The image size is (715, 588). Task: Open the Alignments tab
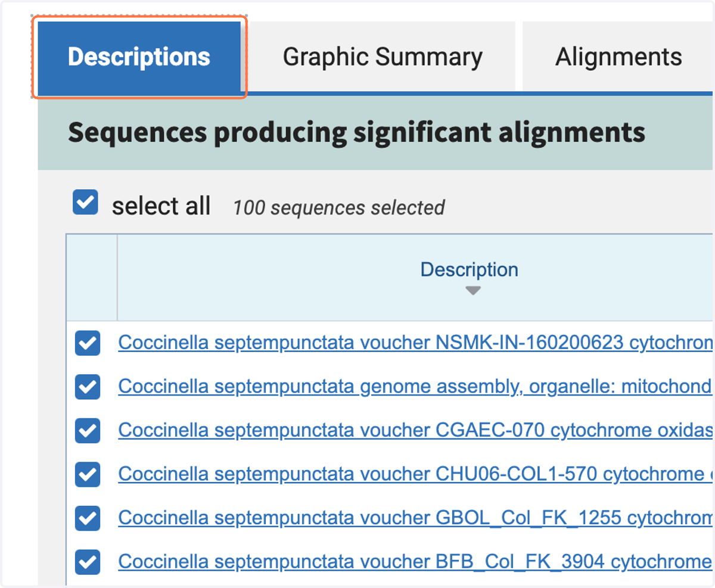(x=618, y=57)
